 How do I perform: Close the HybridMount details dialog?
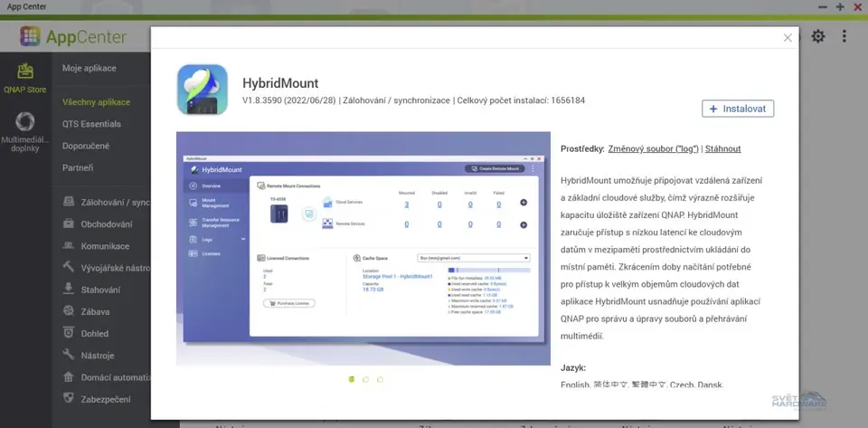pyautogui.click(x=788, y=38)
